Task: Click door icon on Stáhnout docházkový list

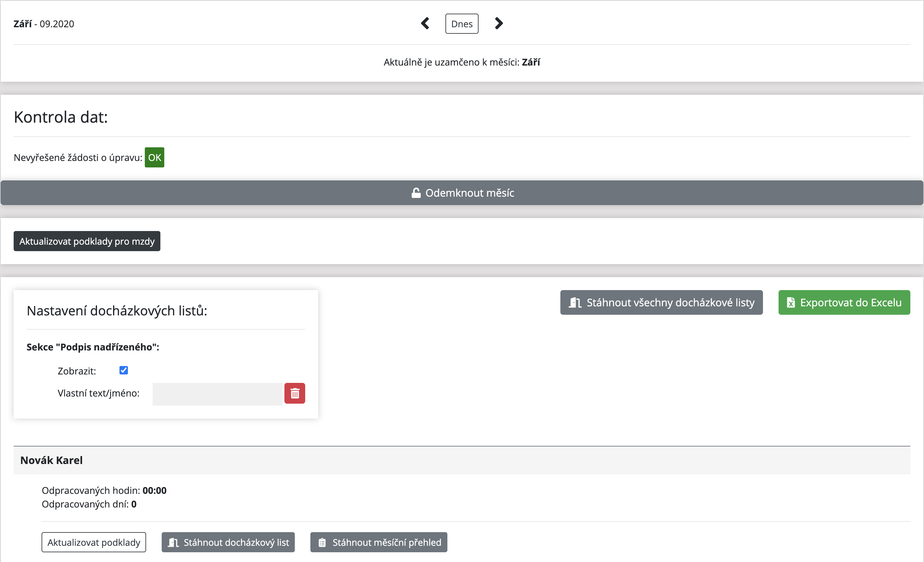Action: (173, 543)
